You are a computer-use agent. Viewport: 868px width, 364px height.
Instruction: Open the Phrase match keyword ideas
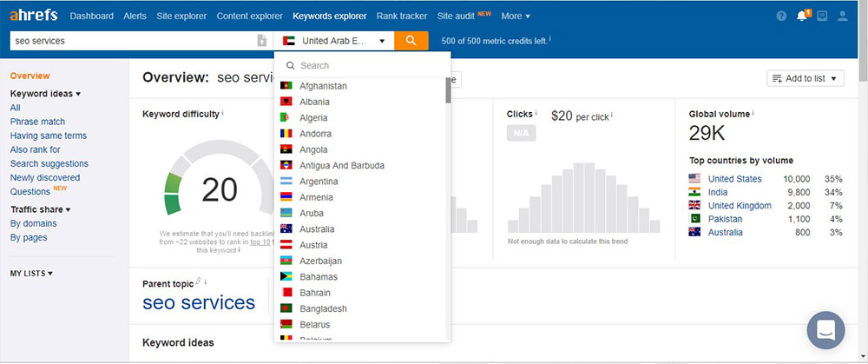coord(37,122)
